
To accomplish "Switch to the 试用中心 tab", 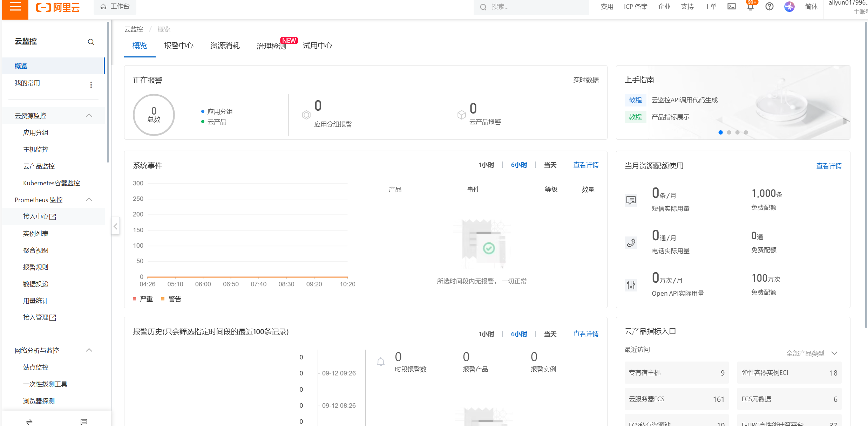I will tap(318, 46).
